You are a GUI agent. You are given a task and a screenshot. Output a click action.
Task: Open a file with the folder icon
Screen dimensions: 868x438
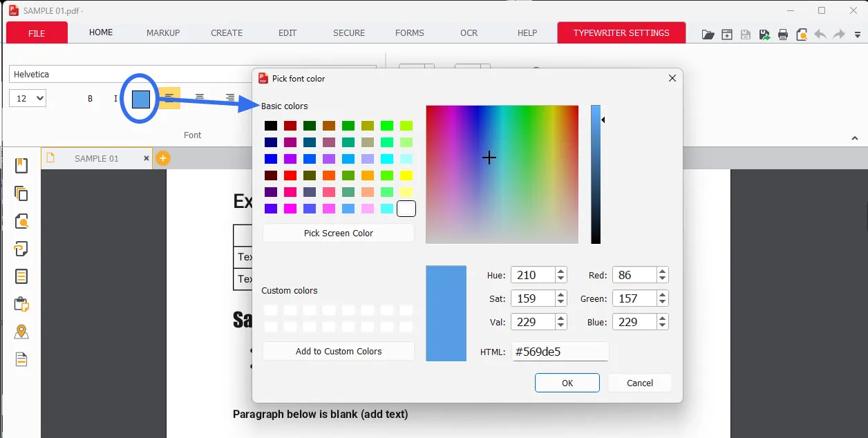tap(708, 35)
